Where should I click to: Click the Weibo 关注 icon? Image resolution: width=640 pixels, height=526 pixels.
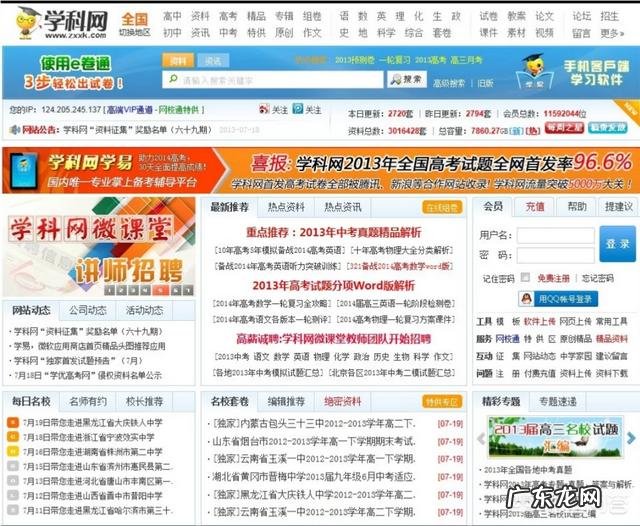pyautogui.click(x=264, y=109)
